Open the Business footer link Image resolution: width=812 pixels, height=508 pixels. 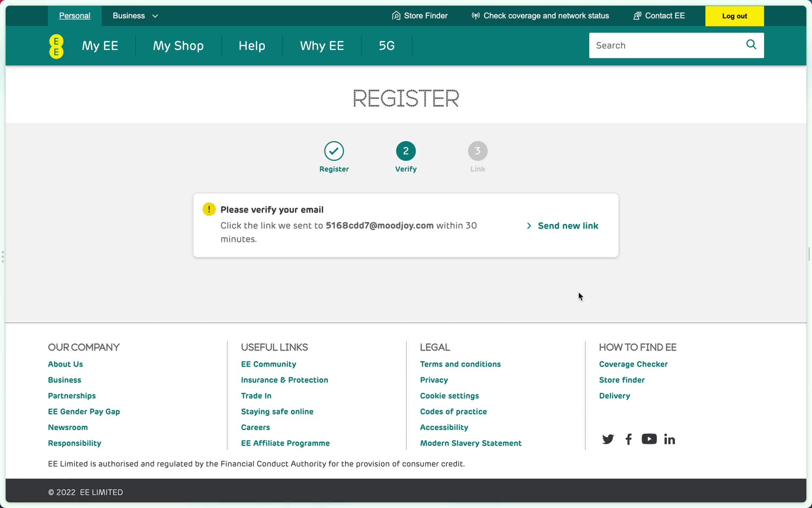[64, 380]
